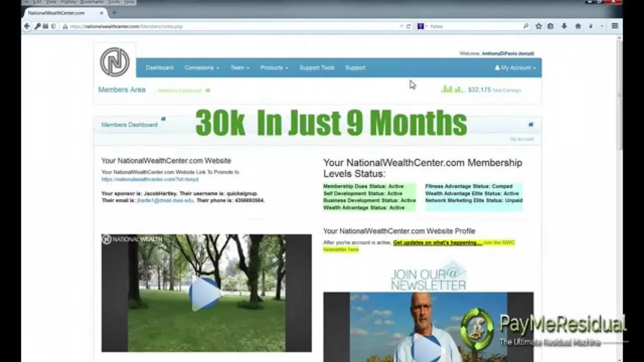Screen dimensions: 644x362
Task: Click Join the NWC Newsletter here link
Action: coord(419,246)
